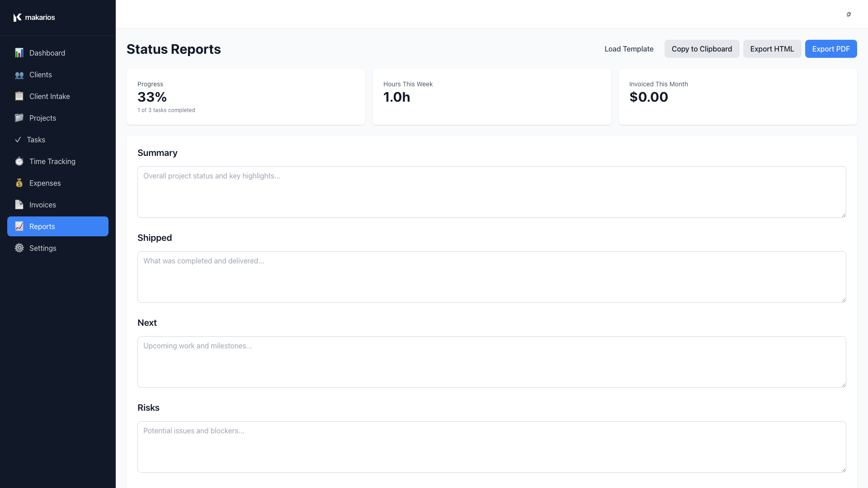Click the Expenses money bag icon
The image size is (868, 488).
click(x=19, y=183)
